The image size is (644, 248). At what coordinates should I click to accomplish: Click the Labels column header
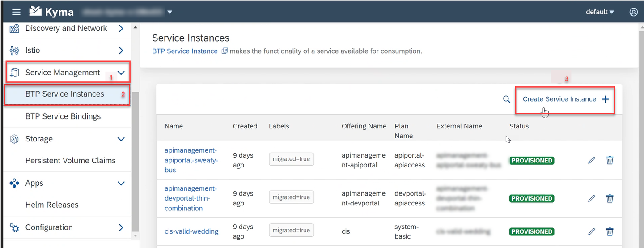point(279,126)
